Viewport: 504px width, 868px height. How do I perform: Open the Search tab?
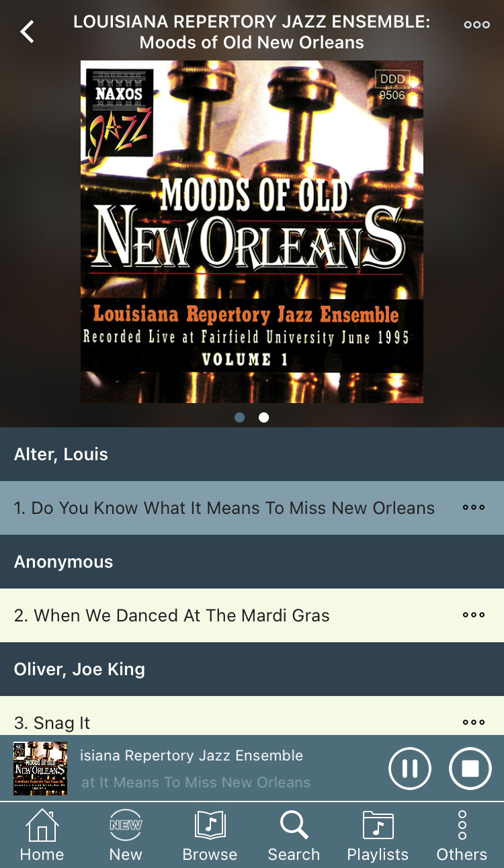294,835
